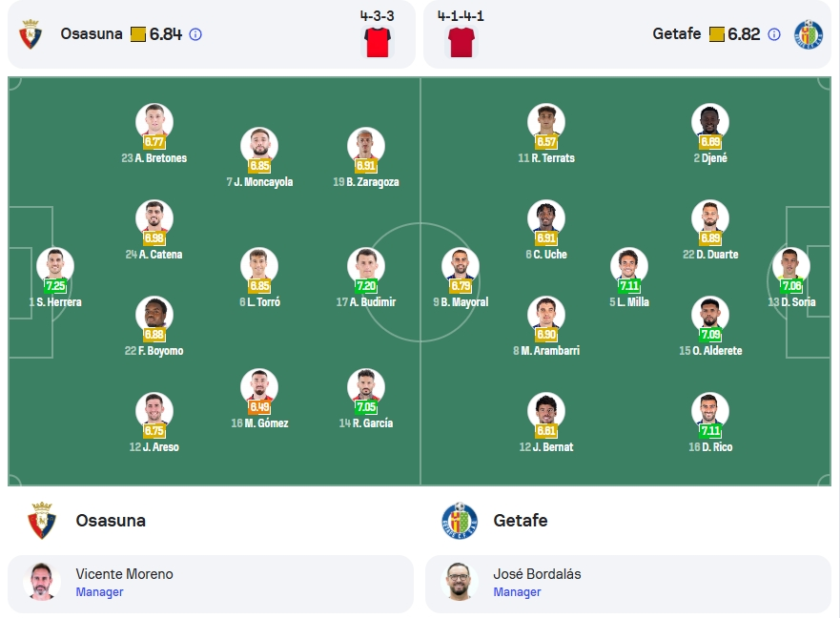Screen dimensions: 840x618
Task: Open L. Milla's player avatar
Action: click(629, 265)
